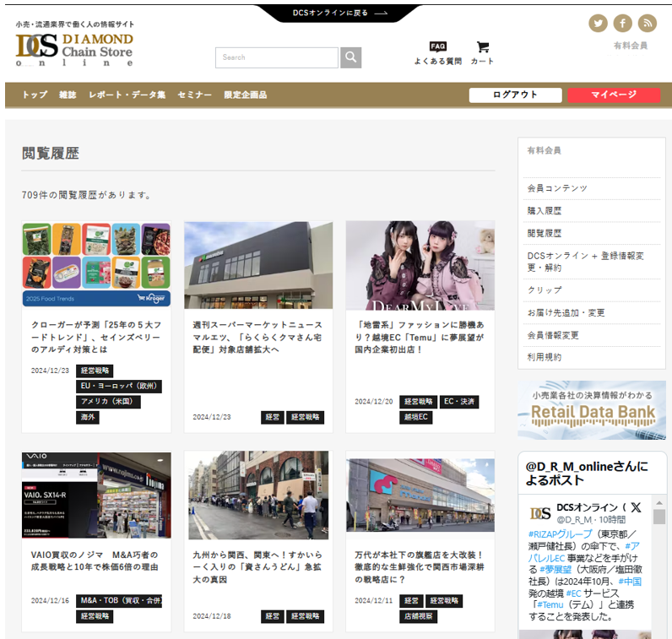Screen dimensions: 672x639
Task: Open the 雑誌 menu item
Action: click(x=68, y=95)
